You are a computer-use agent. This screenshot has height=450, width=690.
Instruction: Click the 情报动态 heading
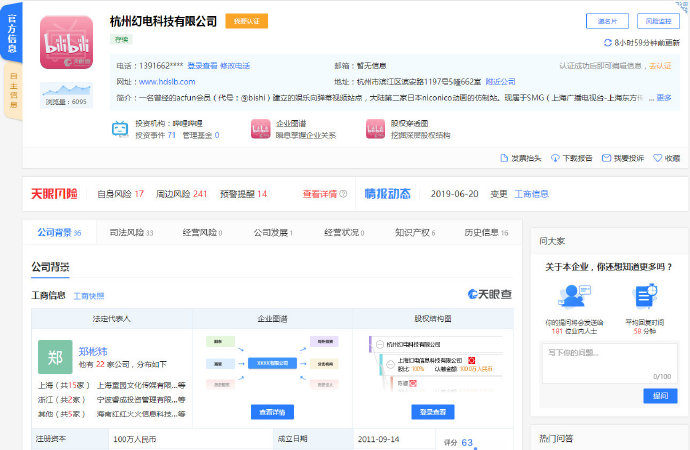point(388,194)
